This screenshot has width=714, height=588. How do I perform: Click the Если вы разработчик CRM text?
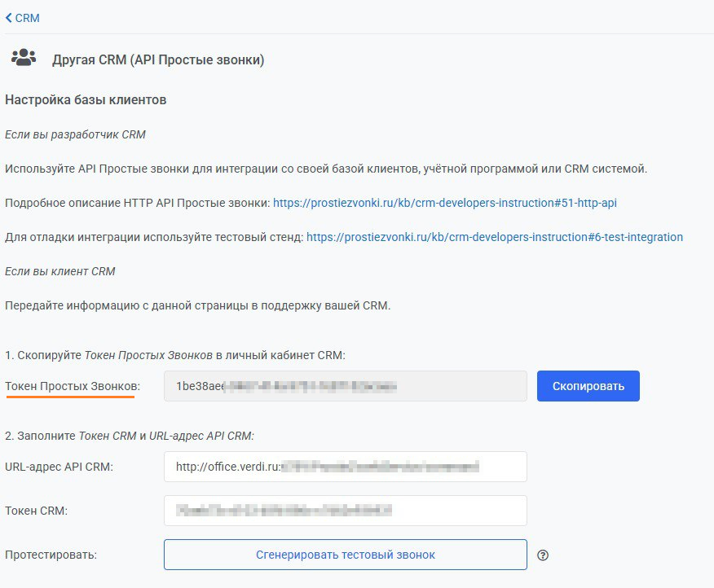tap(75, 134)
